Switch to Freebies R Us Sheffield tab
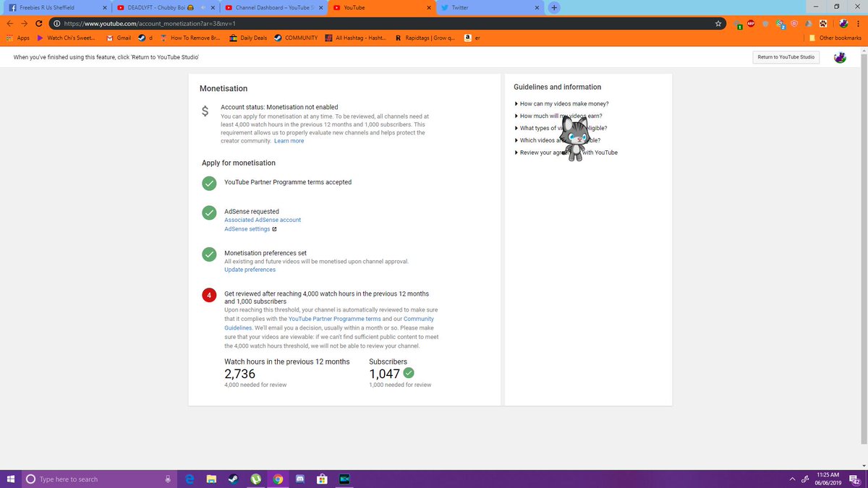Viewport: 868px width, 488px height. [56, 7]
